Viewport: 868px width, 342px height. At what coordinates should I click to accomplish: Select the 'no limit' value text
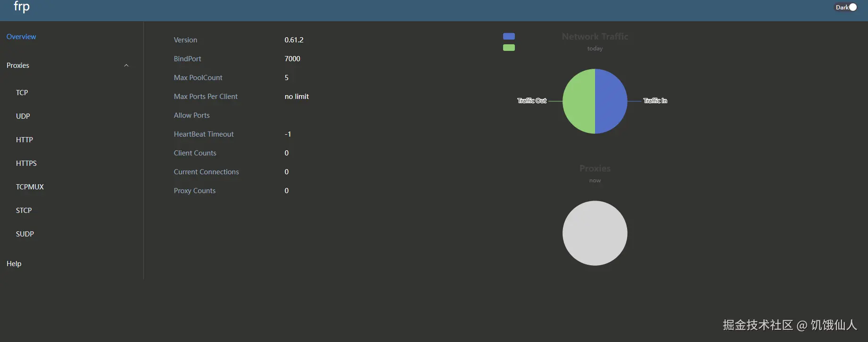pos(297,97)
